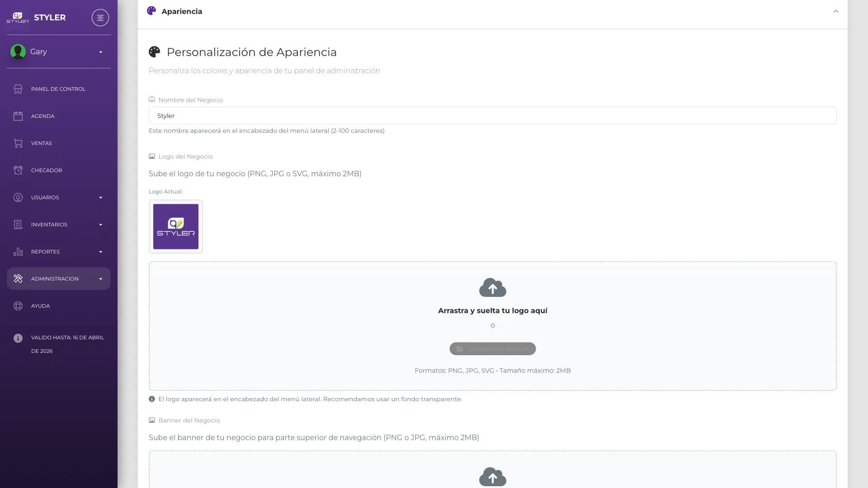The image size is (868, 488).
Task: Click the info icon beside Valido Hasta
Action: pyautogui.click(x=18, y=338)
